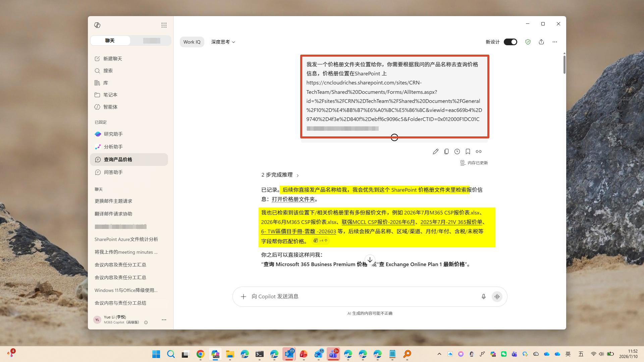
Task: Jump to latest with the down arrow button
Action: (370, 260)
